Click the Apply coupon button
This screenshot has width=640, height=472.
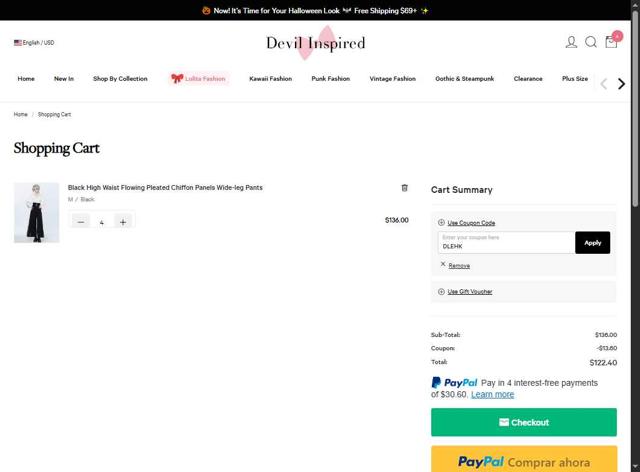593,243
